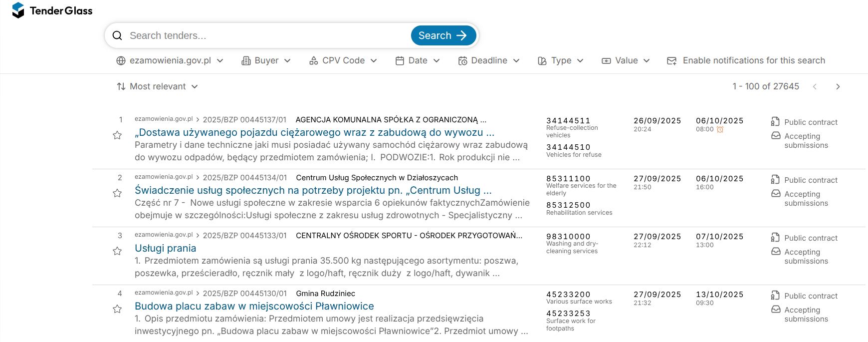Image resolution: width=868 pixels, height=342 pixels.
Task: Expand the Buyer filter
Action: coord(266,60)
